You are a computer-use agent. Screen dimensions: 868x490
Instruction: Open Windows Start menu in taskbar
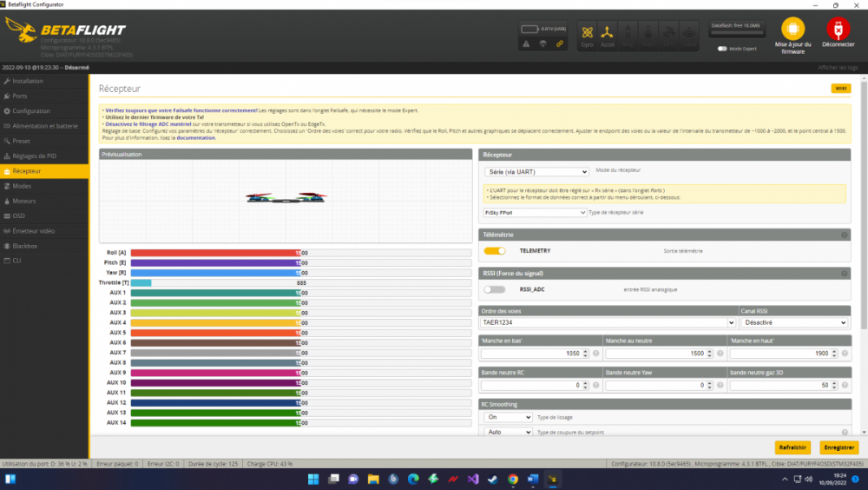click(x=313, y=479)
